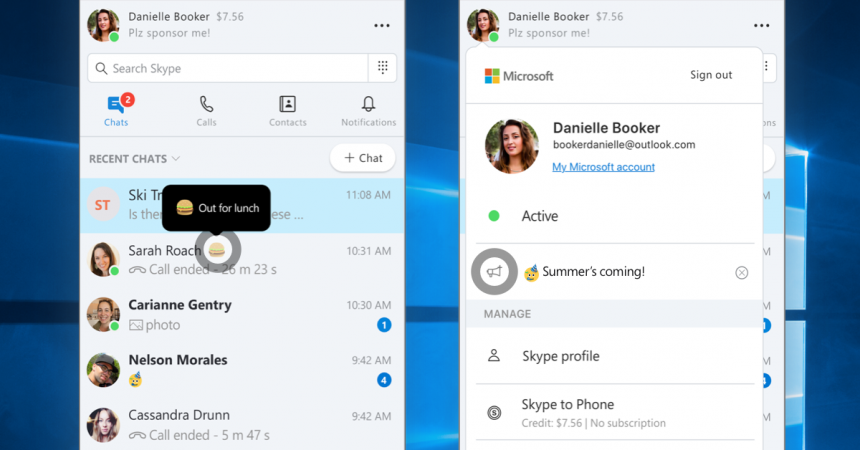860x450 pixels.
Task: Open the Ski Trip group chat
Action: 242,205
